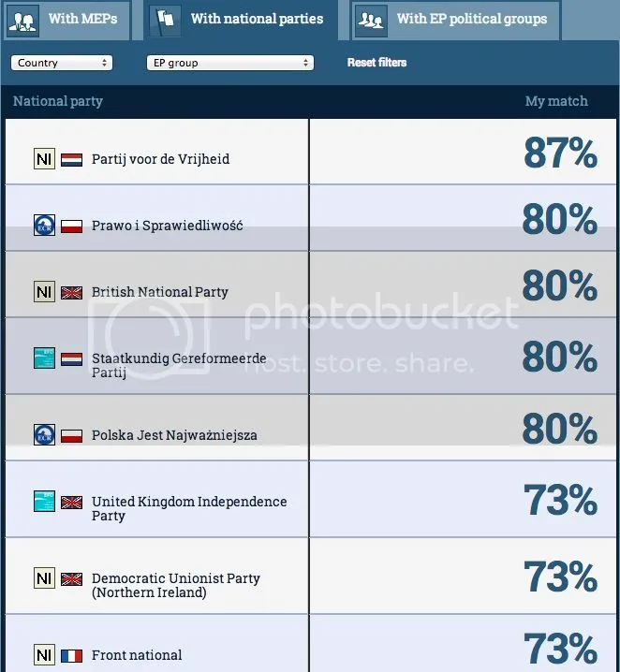Open the British National Party link
The image size is (620, 672).
(160, 292)
